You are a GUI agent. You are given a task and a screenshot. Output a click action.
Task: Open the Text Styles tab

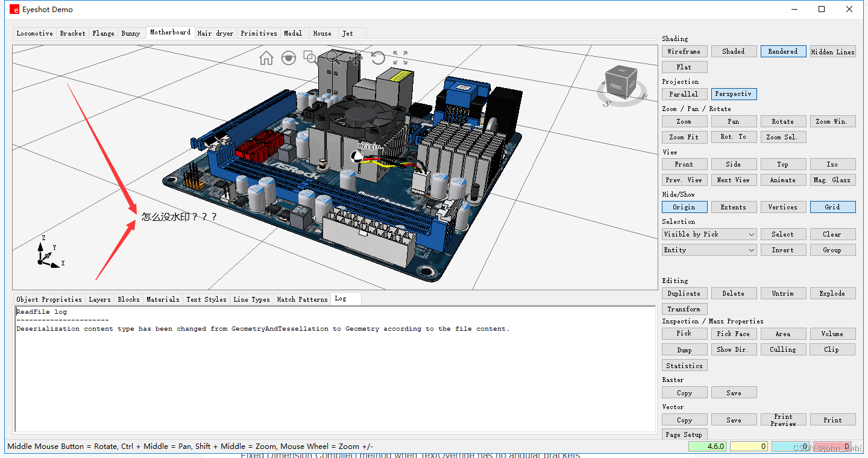pos(207,299)
